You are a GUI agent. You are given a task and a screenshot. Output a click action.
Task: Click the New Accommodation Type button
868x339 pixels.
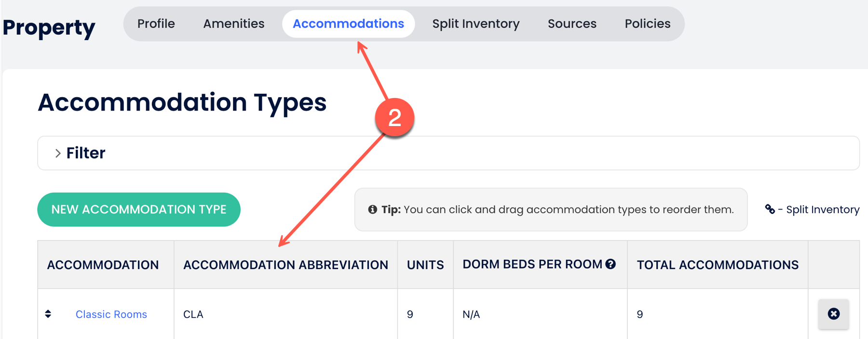coord(139,209)
